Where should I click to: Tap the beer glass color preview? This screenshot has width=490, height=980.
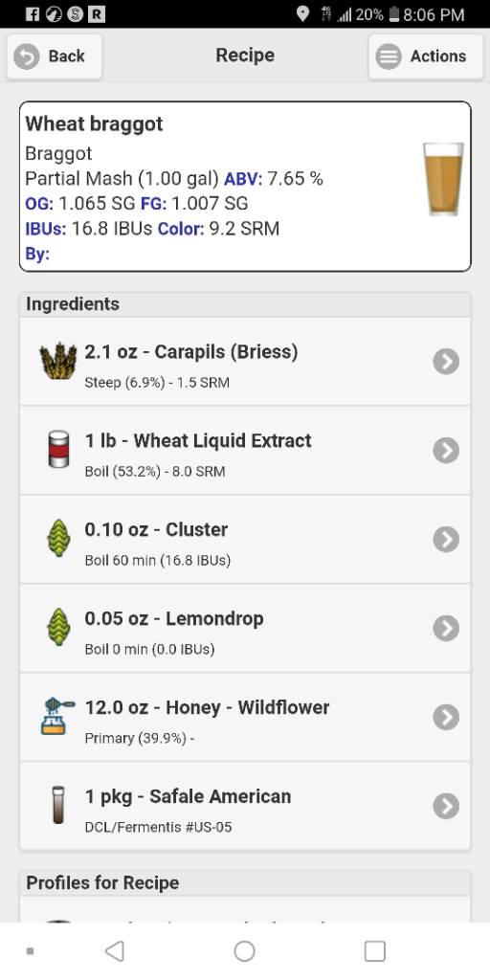(x=443, y=179)
